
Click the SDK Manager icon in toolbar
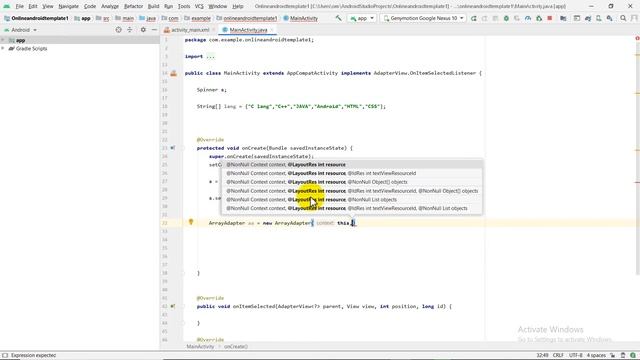609,18
